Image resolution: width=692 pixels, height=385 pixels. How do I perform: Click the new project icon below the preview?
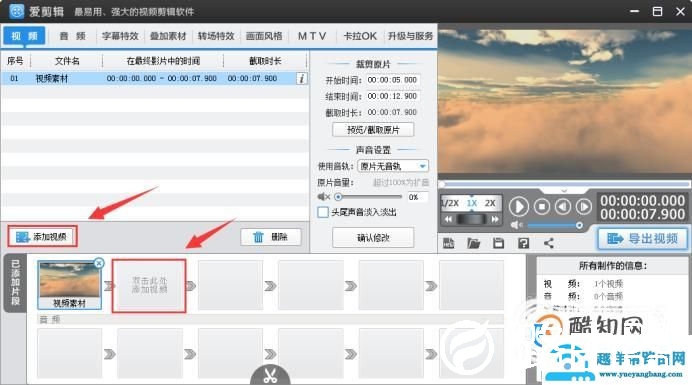[x=448, y=243]
